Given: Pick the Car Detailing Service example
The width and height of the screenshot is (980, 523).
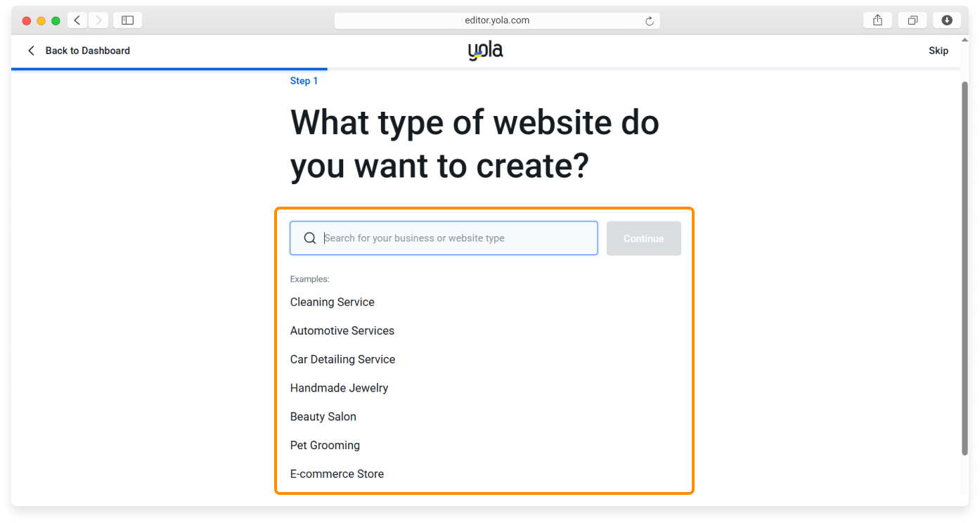Looking at the screenshot, I should pos(342,359).
